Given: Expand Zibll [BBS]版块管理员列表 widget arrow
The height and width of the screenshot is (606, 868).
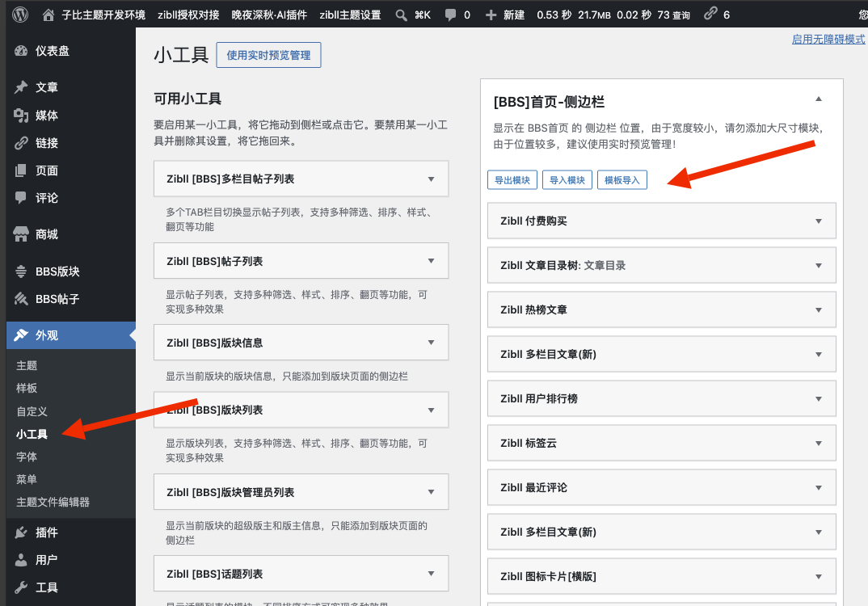Looking at the screenshot, I should point(432,492).
